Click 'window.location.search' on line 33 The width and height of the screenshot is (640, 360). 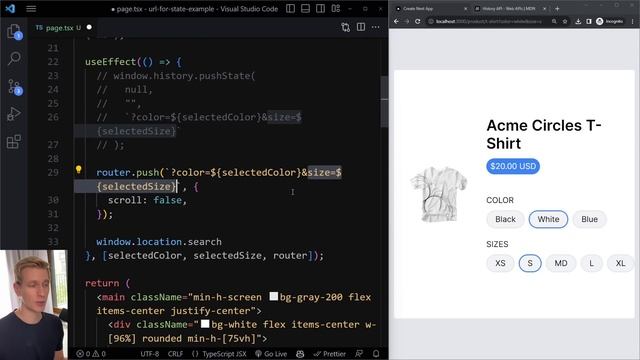click(159, 242)
